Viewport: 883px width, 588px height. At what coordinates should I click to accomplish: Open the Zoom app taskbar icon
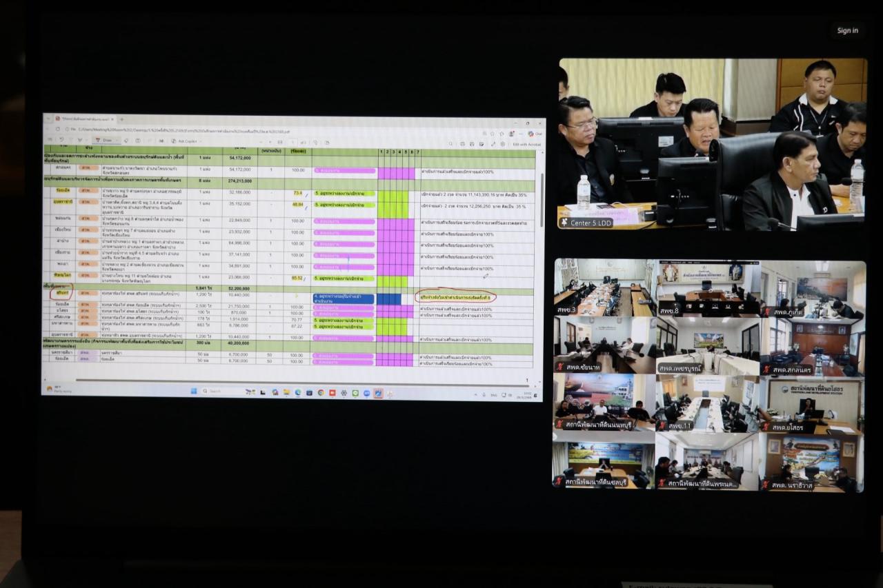click(366, 392)
